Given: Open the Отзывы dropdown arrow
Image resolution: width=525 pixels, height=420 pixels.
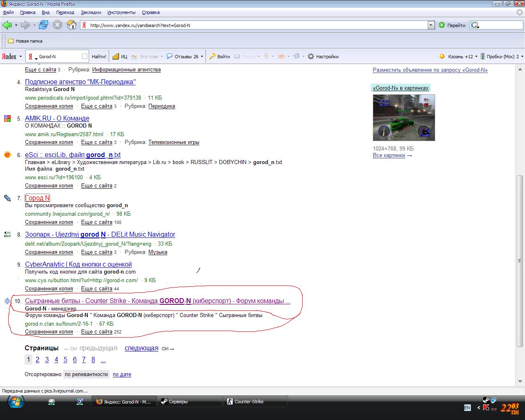Looking at the screenshot, I should (202, 57).
